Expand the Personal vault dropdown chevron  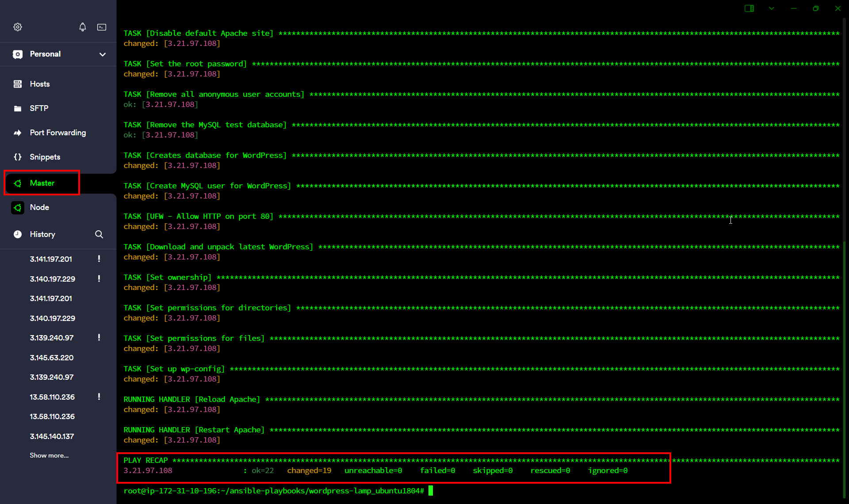click(x=103, y=54)
